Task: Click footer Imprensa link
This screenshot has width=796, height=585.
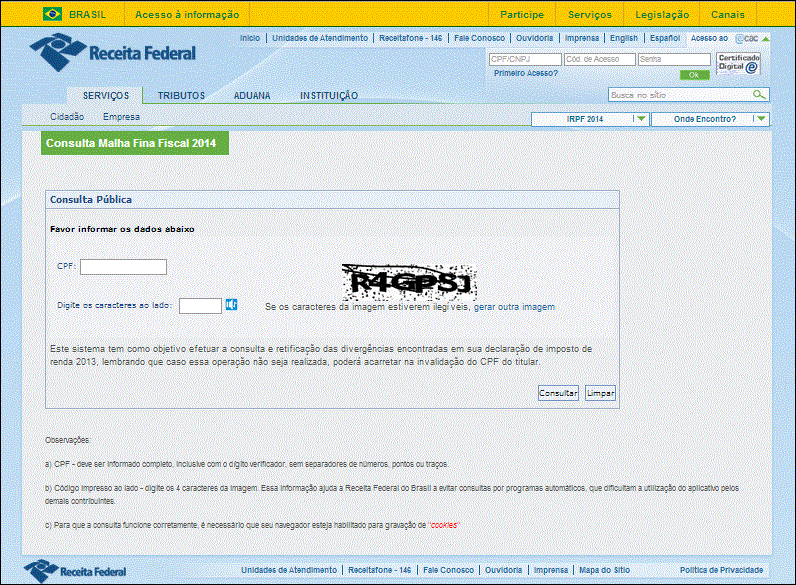Action: 551,570
